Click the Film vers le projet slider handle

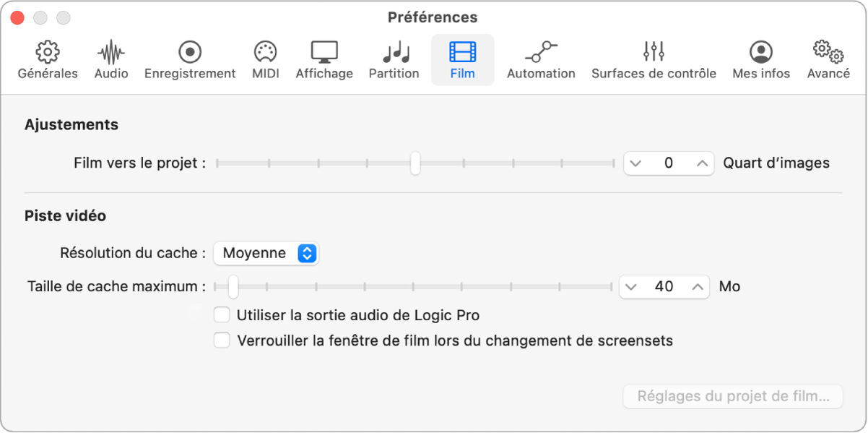point(415,163)
